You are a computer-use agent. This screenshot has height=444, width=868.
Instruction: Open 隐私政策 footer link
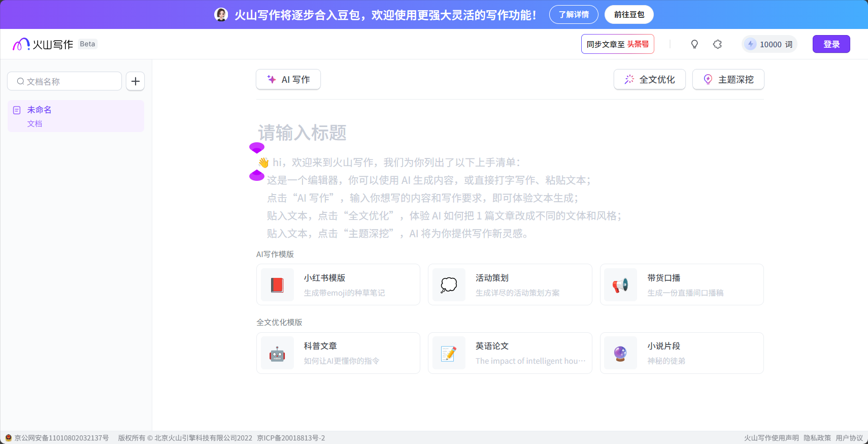click(817, 438)
